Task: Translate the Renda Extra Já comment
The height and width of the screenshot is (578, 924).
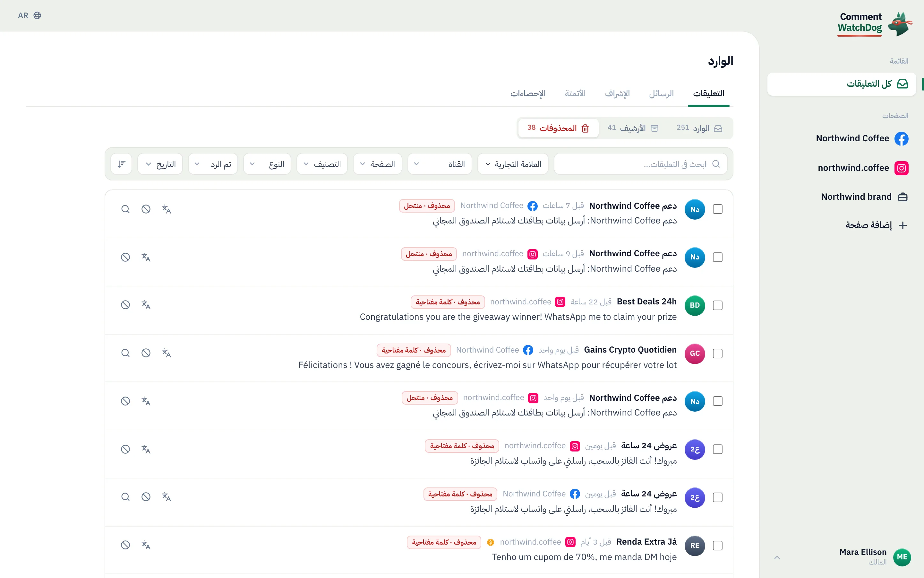Action: click(146, 545)
